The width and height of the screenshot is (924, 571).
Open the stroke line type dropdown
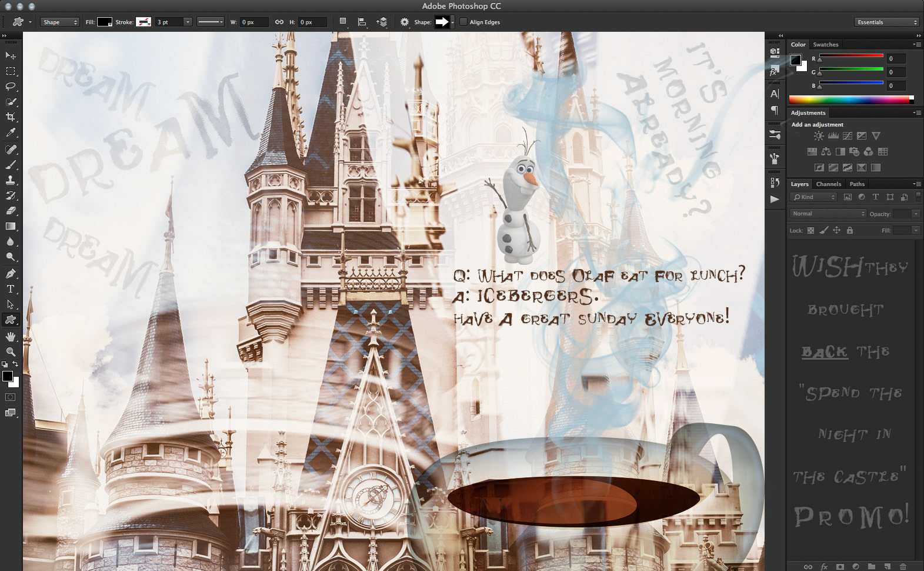[211, 22]
